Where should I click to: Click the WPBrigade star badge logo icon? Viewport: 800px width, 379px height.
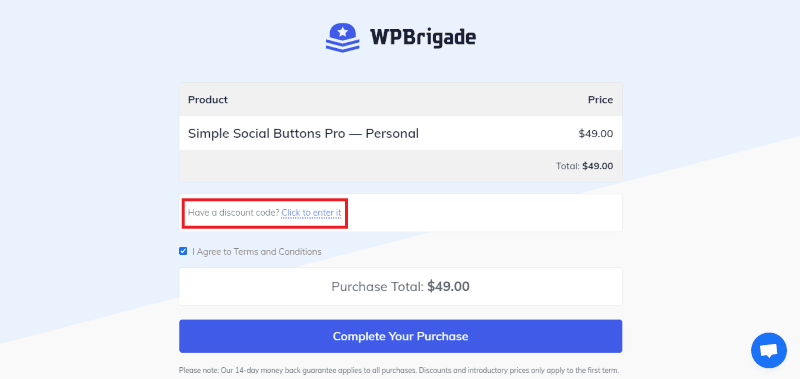coord(342,37)
